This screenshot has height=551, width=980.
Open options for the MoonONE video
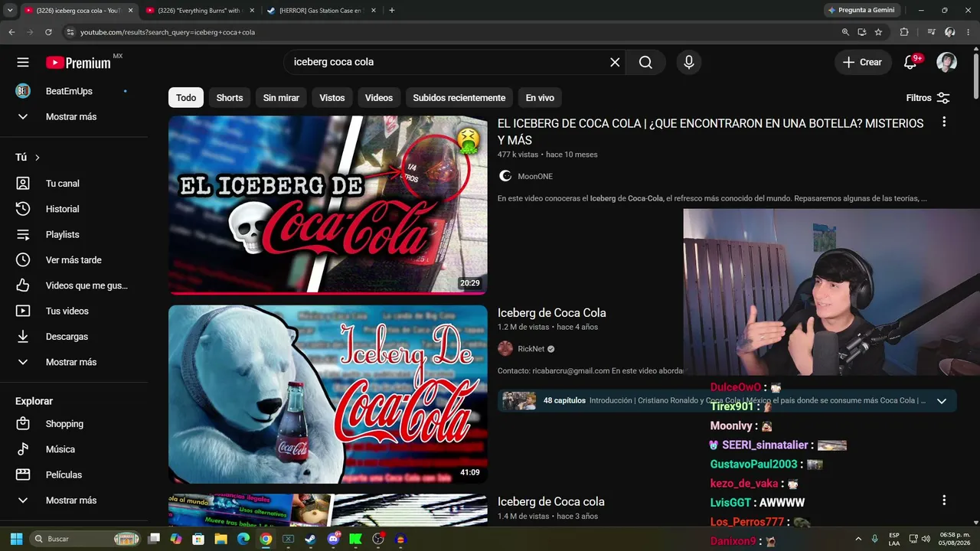point(944,122)
